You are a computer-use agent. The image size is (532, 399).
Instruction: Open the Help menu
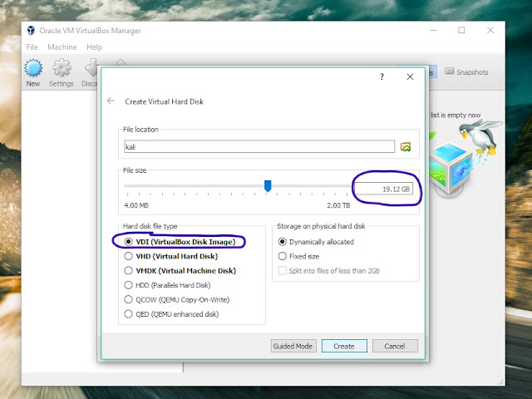click(94, 47)
